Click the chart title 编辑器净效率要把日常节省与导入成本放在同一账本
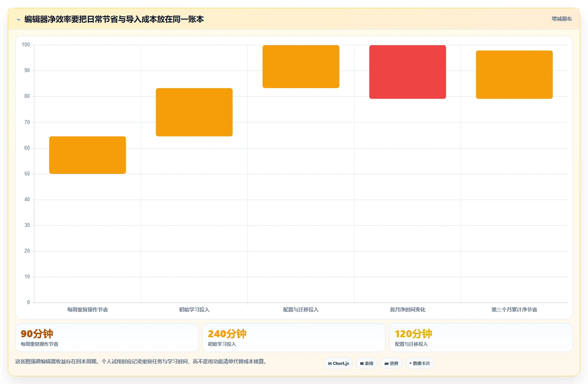This screenshot has height=384, width=588. click(x=114, y=19)
